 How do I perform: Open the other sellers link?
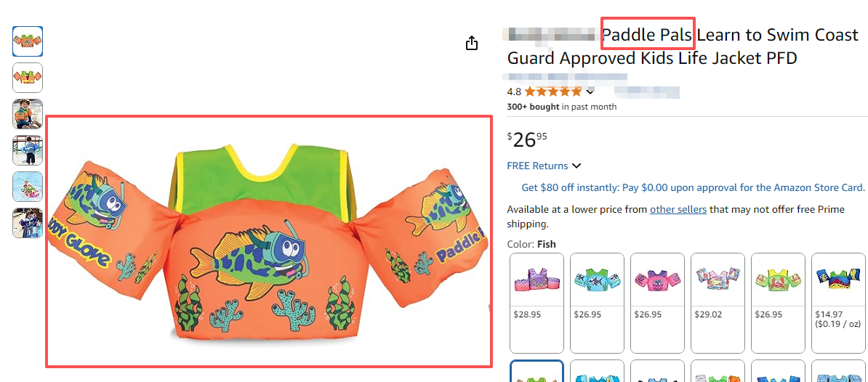pyautogui.click(x=678, y=210)
